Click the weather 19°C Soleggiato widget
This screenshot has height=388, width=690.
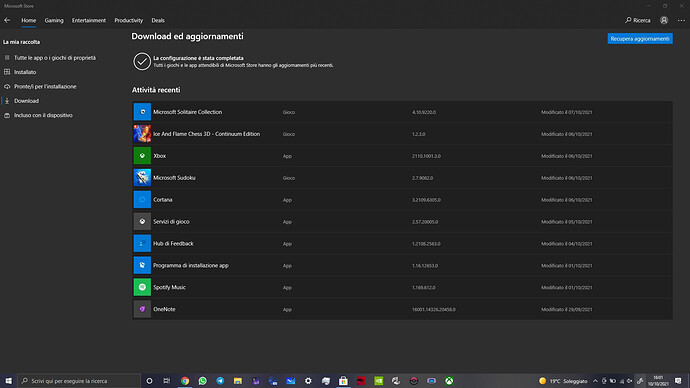coord(563,381)
